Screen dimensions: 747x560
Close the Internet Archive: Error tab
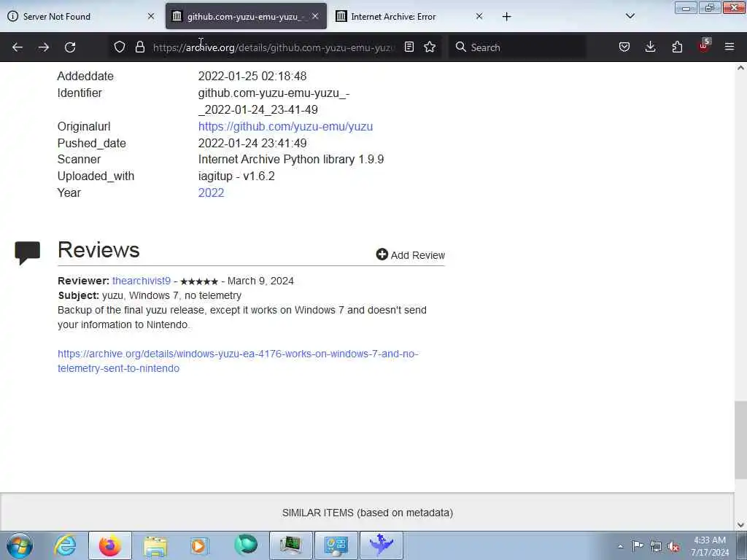click(x=479, y=16)
